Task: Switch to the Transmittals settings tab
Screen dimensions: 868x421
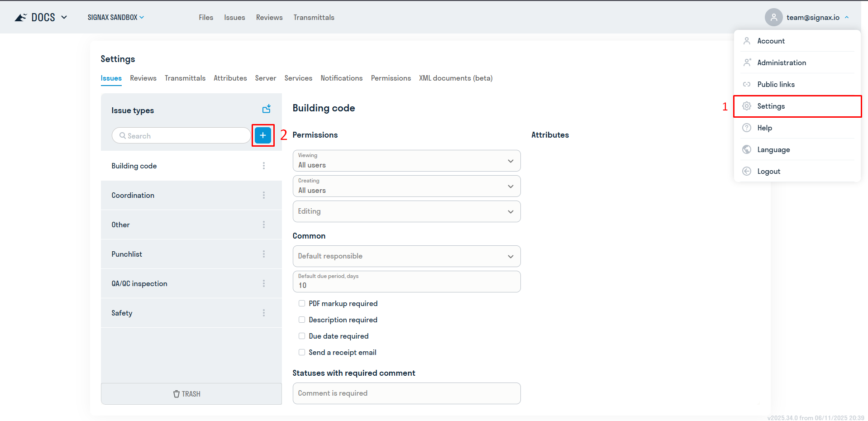Action: point(185,78)
